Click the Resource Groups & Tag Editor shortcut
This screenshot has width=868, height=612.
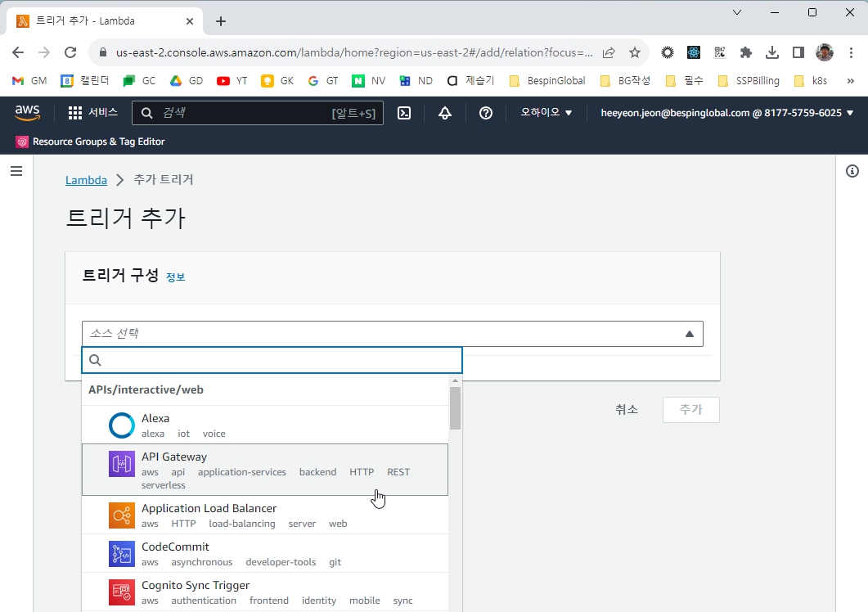[x=91, y=142]
